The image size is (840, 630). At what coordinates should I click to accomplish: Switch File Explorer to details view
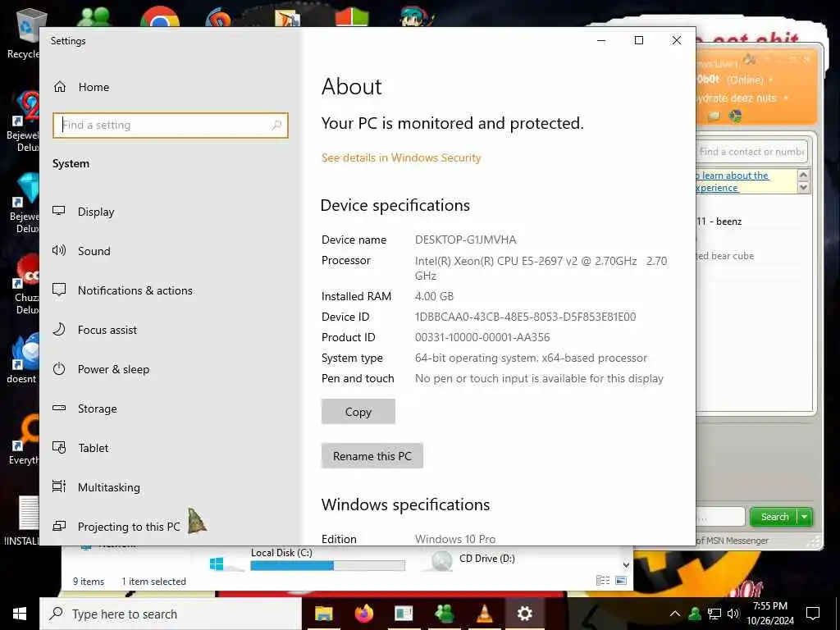pyautogui.click(x=603, y=580)
